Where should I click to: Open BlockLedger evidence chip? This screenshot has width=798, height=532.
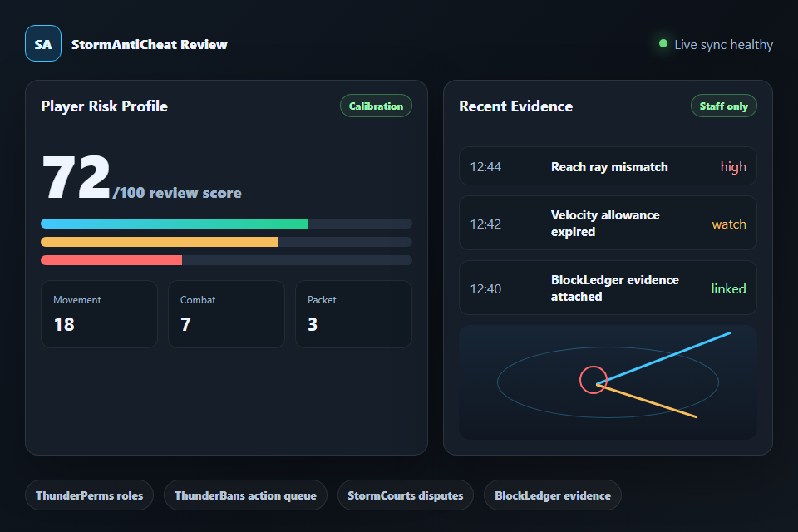tap(553, 495)
